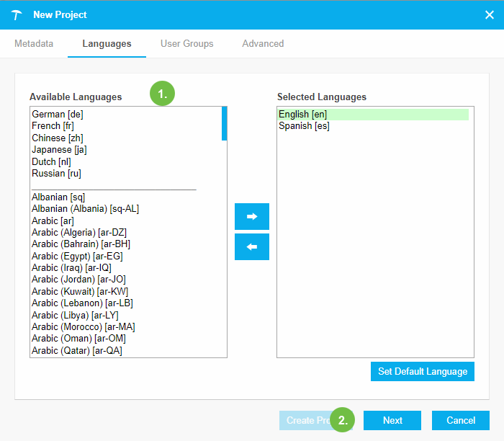Pick Japanese [ja] in the list
Viewport: 504px width, 441px height.
59,150
